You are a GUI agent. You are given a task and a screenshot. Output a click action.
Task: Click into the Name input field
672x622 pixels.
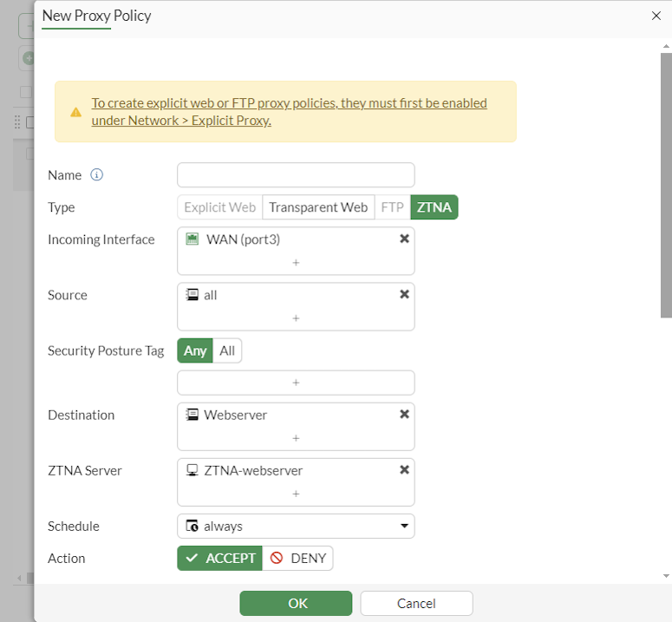(x=296, y=175)
